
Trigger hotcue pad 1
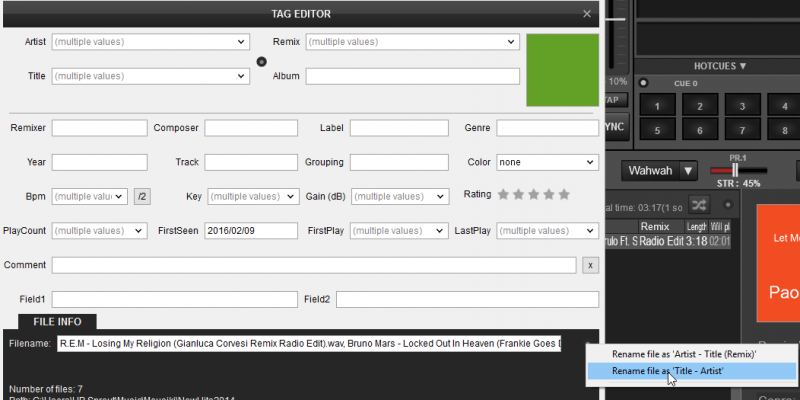656,107
